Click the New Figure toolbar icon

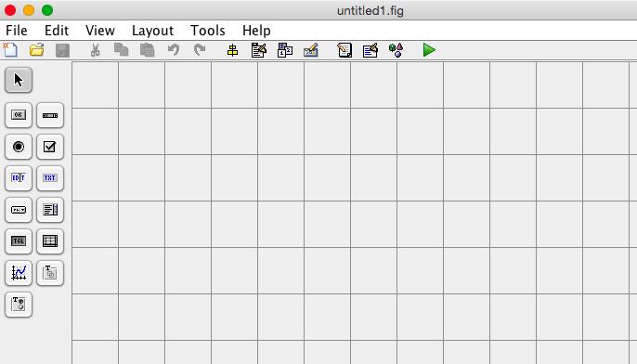10,50
